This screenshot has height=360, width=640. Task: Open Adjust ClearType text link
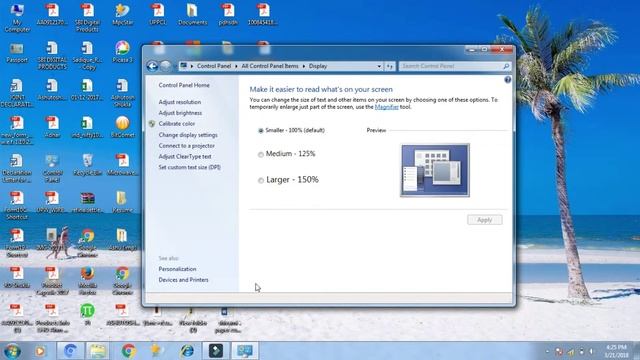click(185, 156)
